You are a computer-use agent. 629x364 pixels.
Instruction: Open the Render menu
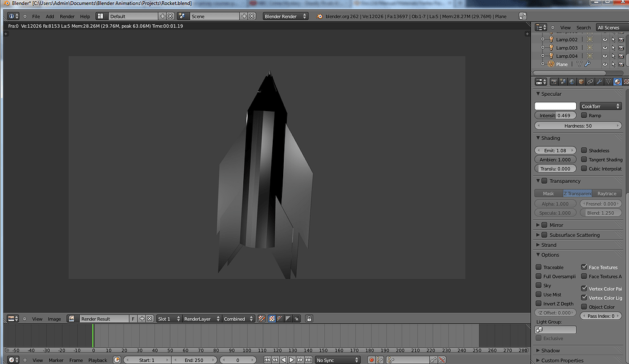tap(67, 17)
